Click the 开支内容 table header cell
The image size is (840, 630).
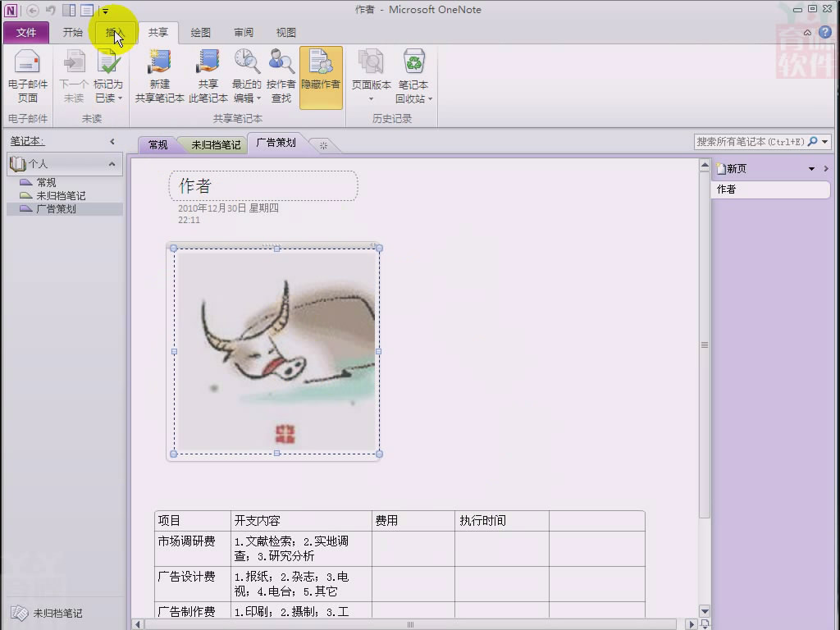(x=301, y=521)
